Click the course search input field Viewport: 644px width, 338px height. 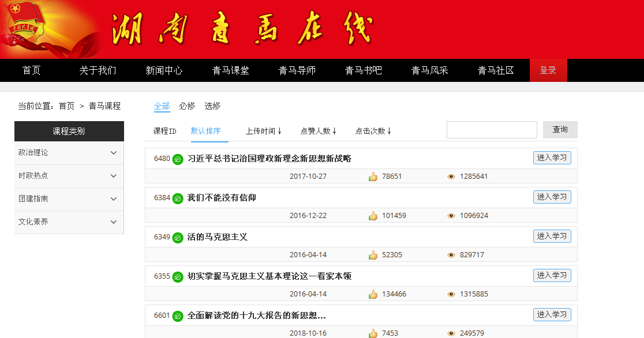tap(492, 130)
